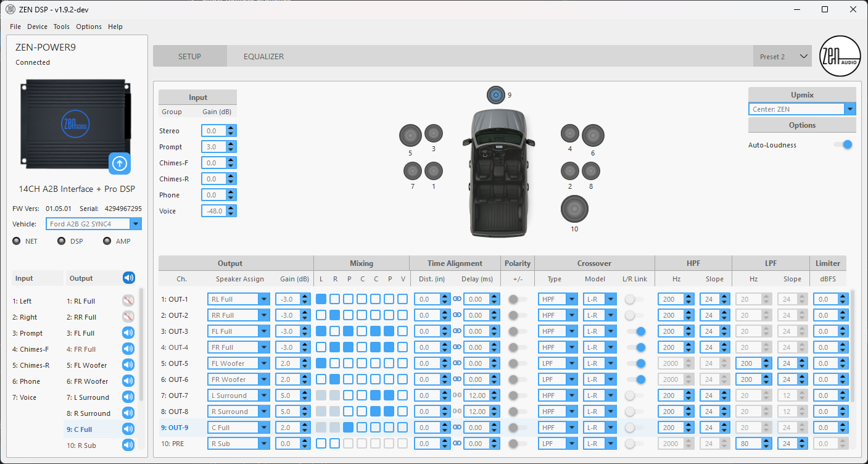
Task: Select speaker 4 in the vehicle diagram
Action: [x=570, y=133]
